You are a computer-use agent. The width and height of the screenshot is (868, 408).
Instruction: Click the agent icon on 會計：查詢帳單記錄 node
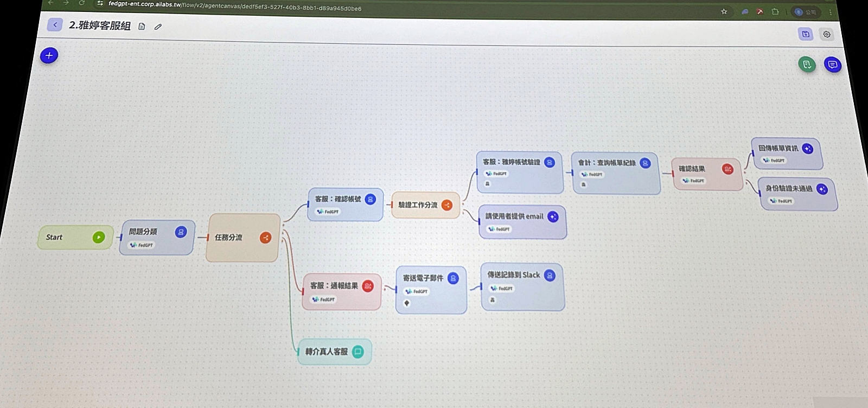pos(645,163)
